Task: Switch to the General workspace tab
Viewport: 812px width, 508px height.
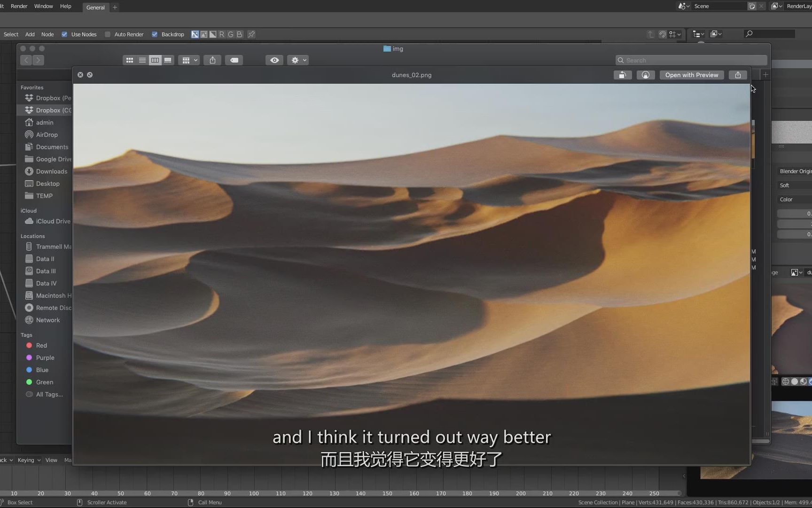Action: pos(95,7)
